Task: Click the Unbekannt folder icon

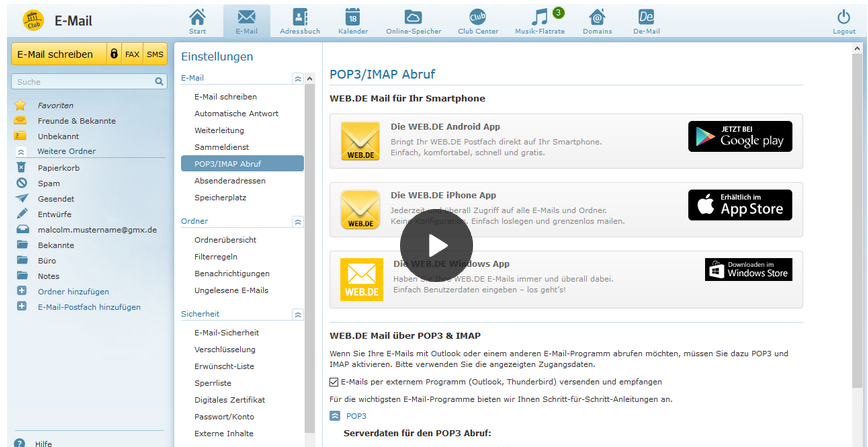Action: pos(20,136)
